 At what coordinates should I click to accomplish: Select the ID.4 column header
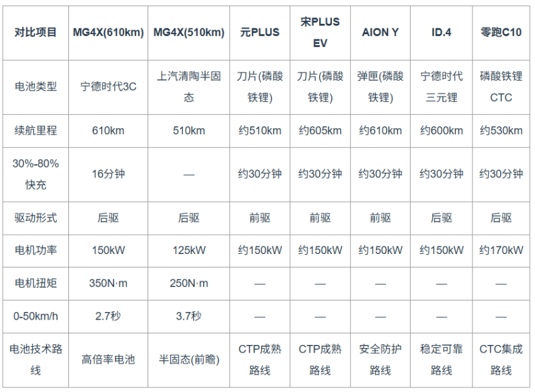tap(441, 33)
